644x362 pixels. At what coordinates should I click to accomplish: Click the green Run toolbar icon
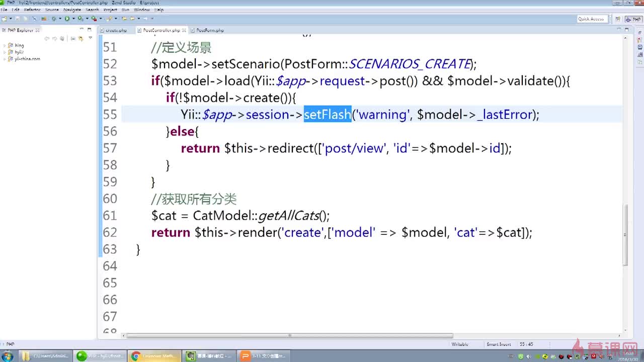[x=67, y=19]
